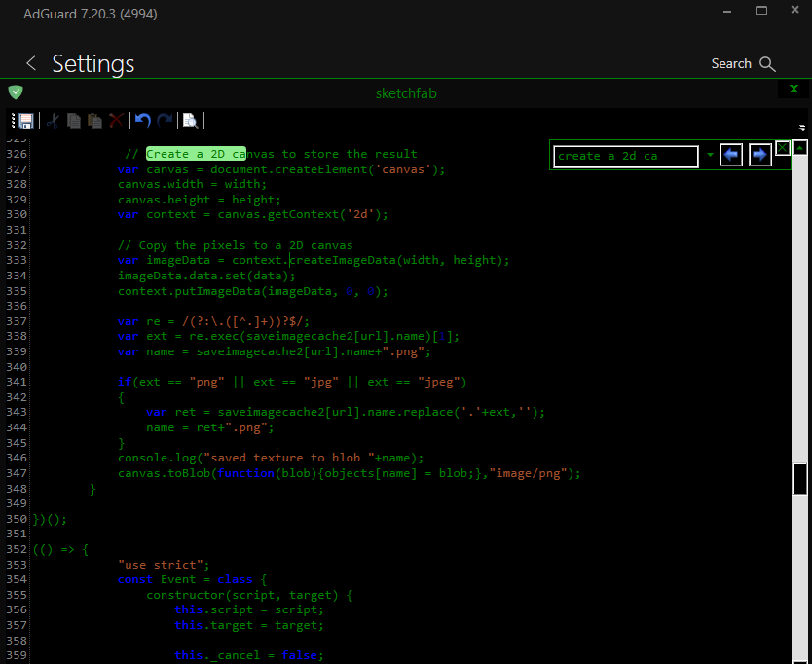Click the vertical scrollbar thumb
The width and height of the screenshot is (812, 664).
click(799, 479)
